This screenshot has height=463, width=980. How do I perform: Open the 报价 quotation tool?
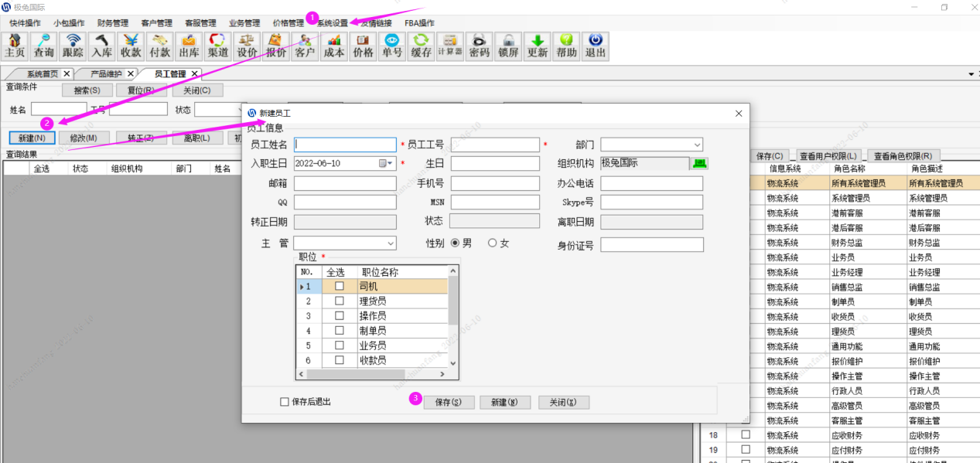(x=275, y=46)
